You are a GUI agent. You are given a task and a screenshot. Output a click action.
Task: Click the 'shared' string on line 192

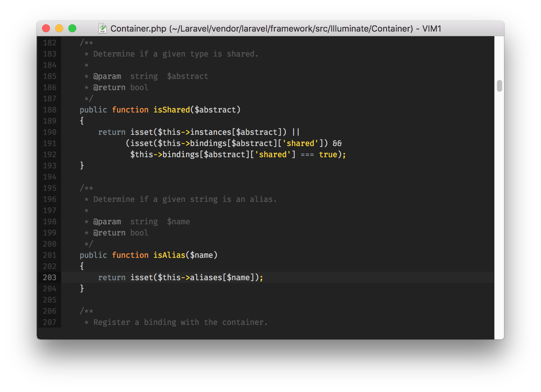[x=273, y=155]
